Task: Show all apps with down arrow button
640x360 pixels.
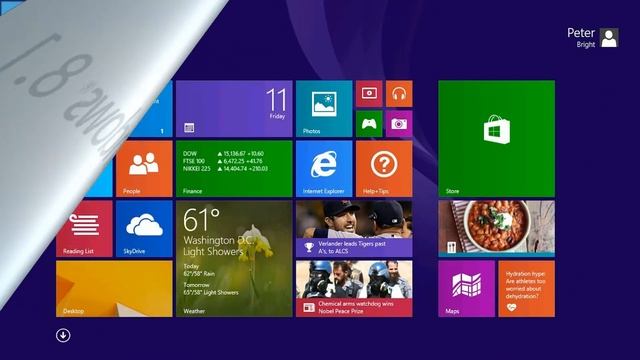Action: point(63,336)
